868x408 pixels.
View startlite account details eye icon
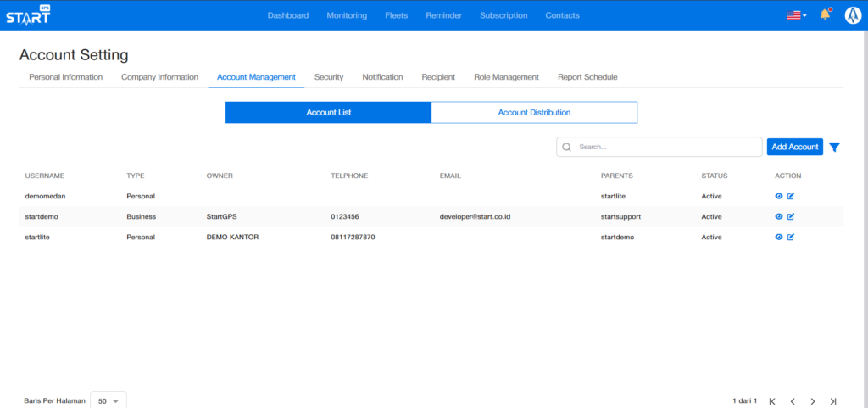click(779, 237)
